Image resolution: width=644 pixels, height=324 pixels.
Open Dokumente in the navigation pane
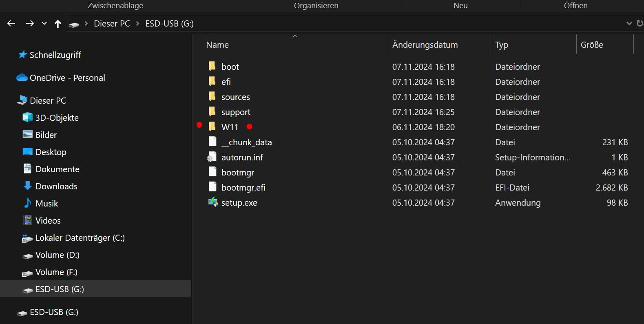click(x=58, y=169)
